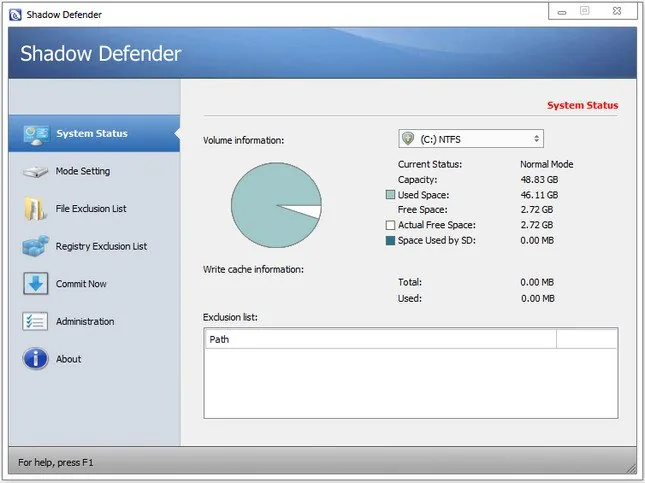Click the Path column header

(x=381, y=339)
